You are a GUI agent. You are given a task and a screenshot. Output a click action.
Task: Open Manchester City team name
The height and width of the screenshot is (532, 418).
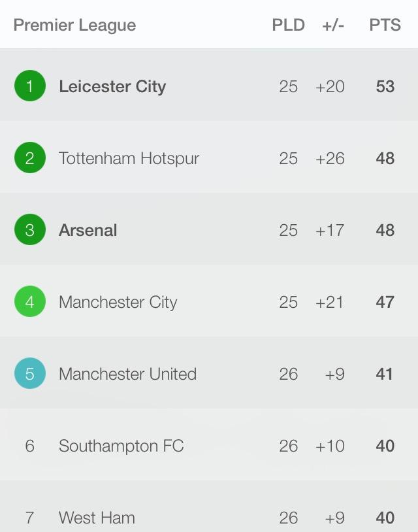click(118, 302)
